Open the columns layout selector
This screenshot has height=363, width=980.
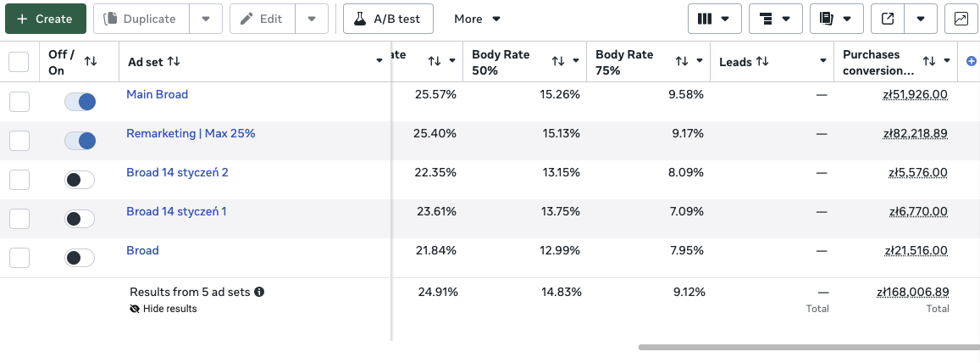tap(714, 19)
